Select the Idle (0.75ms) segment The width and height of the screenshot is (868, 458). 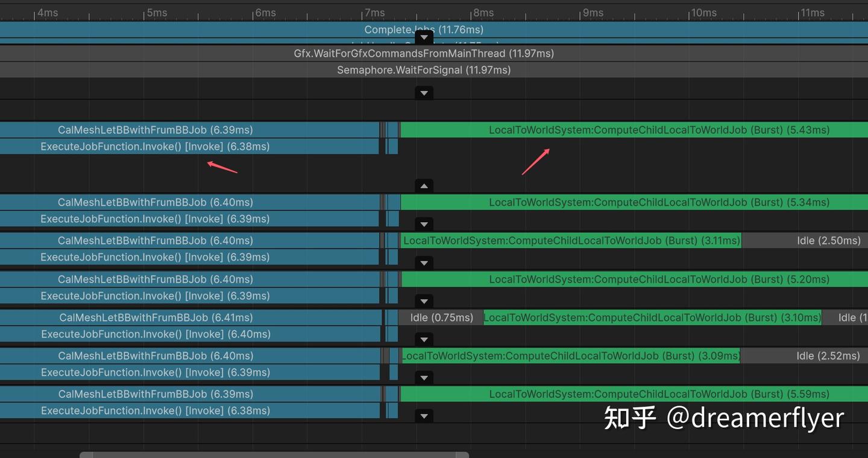[442, 317]
